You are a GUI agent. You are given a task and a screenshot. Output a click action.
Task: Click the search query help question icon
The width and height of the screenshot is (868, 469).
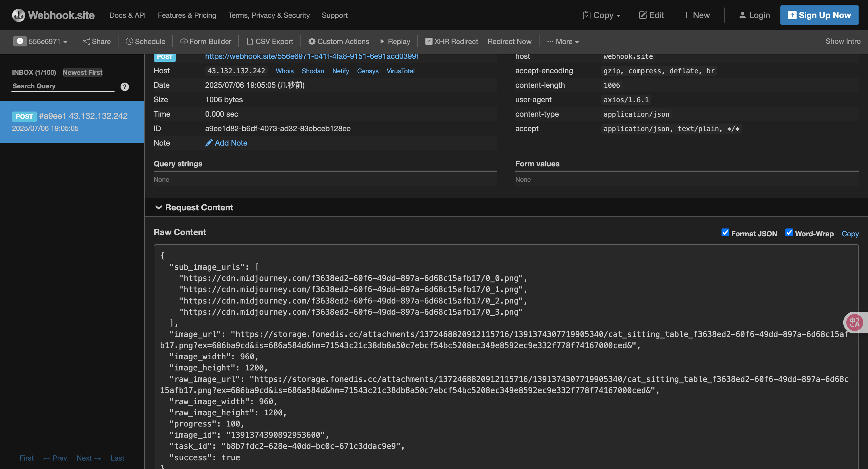click(x=125, y=87)
